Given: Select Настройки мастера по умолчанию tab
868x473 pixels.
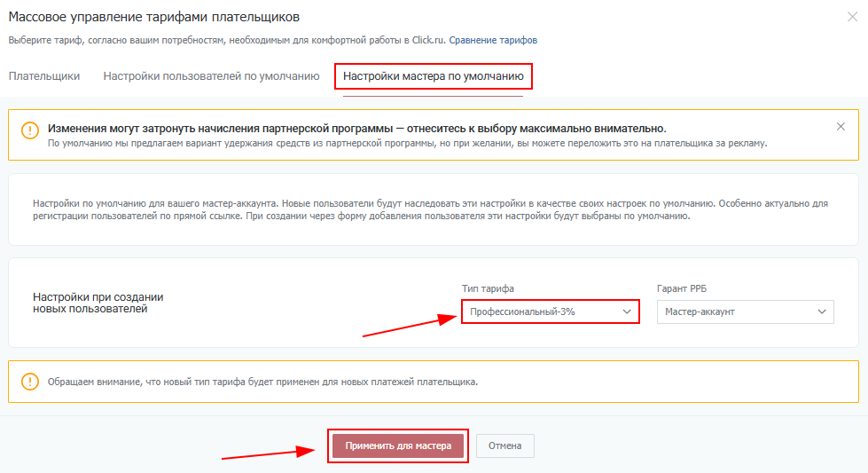Looking at the screenshot, I should 434,76.
